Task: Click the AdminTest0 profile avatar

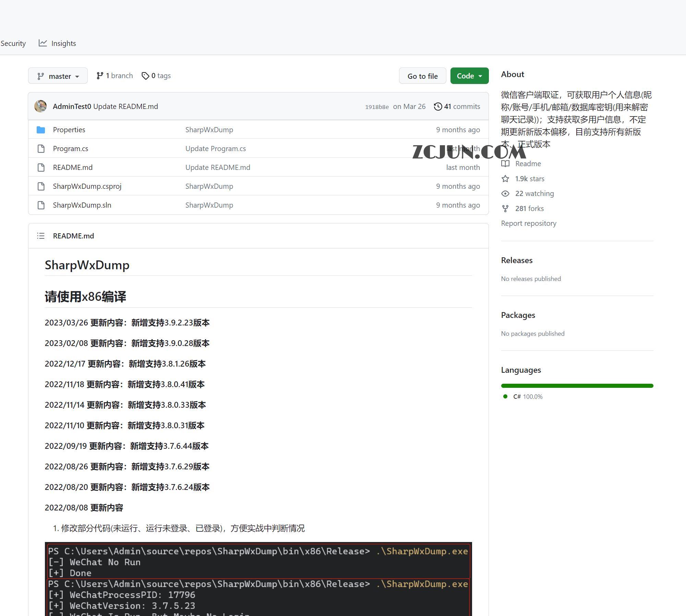Action: pos(41,106)
